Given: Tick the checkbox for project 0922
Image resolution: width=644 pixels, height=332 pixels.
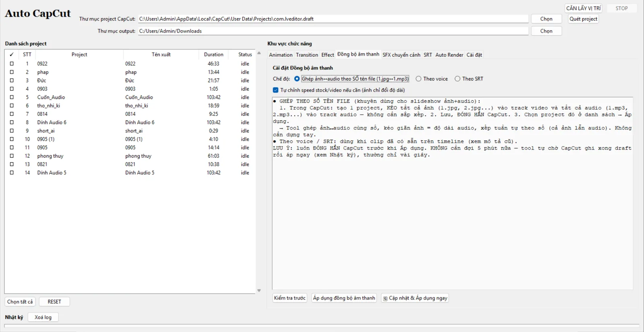Looking at the screenshot, I should click(12, 64).
